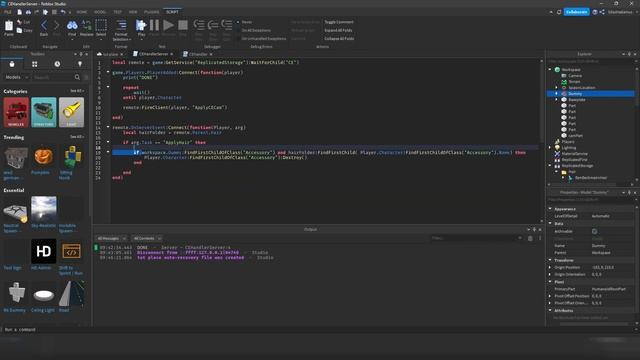Screen dimensions: 640x360
Task: Click the Resume arrow button
Action: click(169, 25)
